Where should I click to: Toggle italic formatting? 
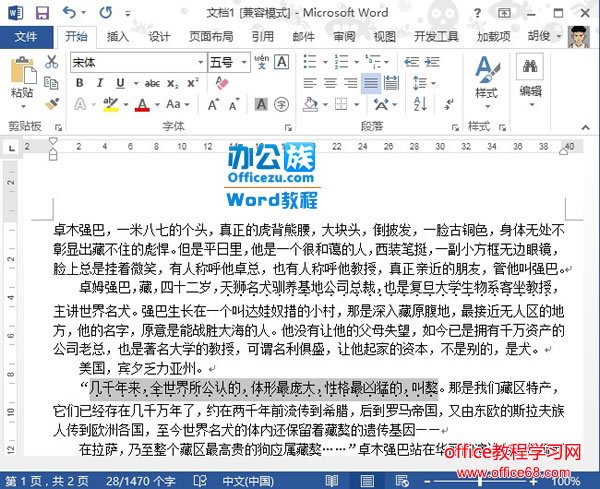pyautogui.click(x=100, y=83)
